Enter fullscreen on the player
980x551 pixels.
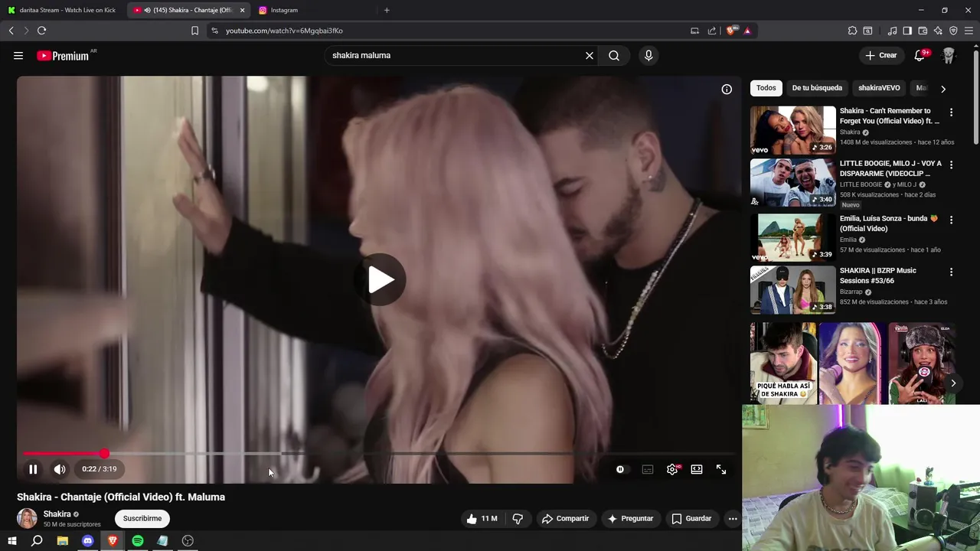[721, 469]
